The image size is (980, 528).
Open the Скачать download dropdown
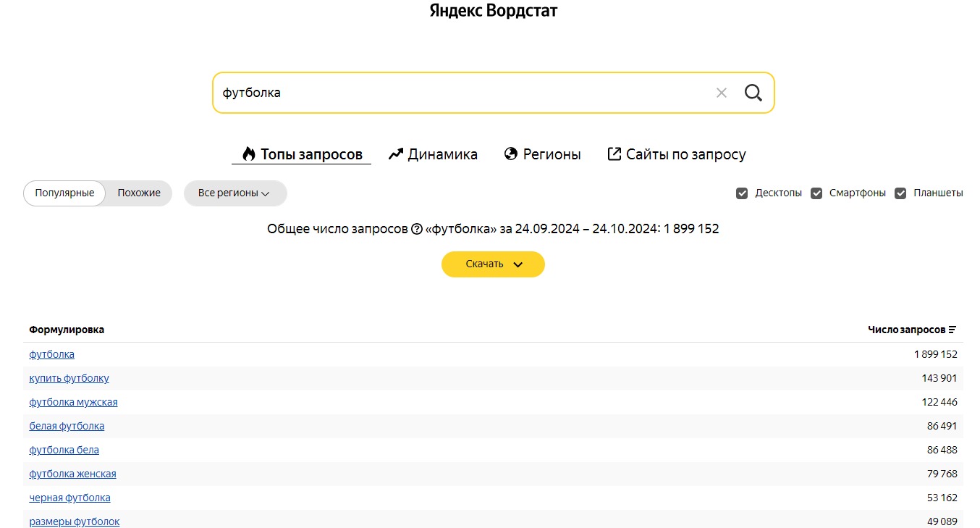tap(493, 264)
